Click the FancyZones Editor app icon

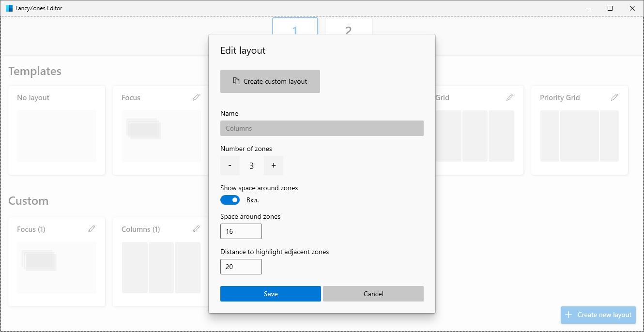tap(9, 8)
